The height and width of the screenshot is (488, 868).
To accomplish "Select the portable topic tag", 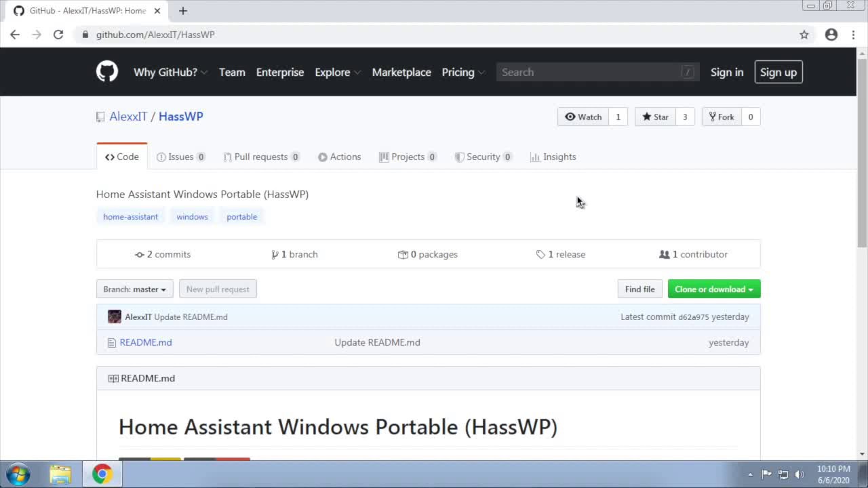I will 242,217.
